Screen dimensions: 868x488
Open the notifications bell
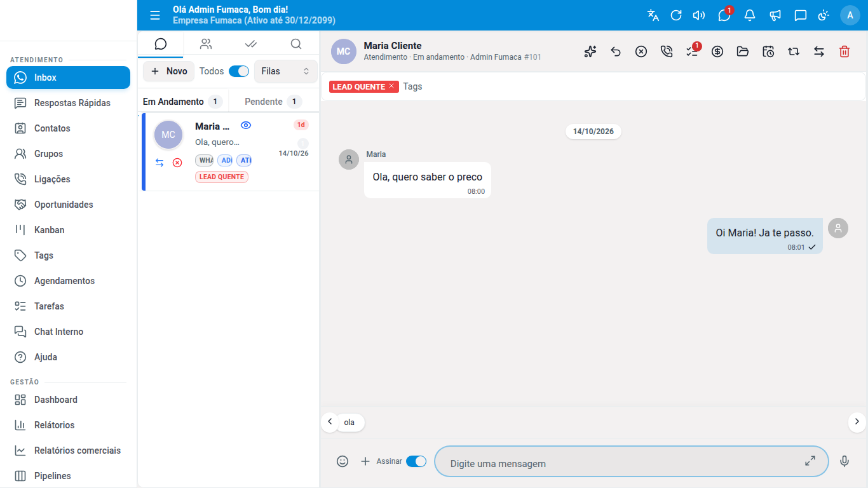point(750,15)
